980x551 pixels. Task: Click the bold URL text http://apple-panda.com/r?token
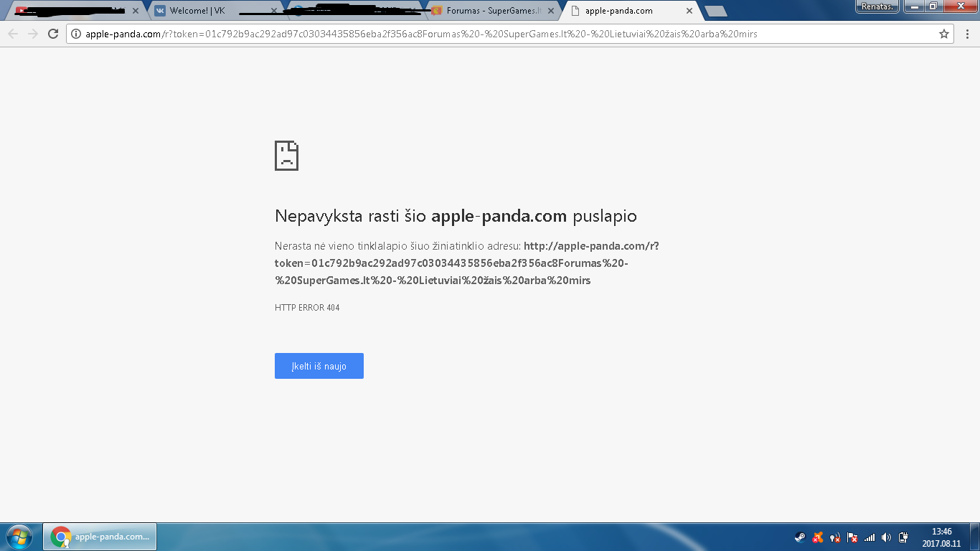pos(467,263)
